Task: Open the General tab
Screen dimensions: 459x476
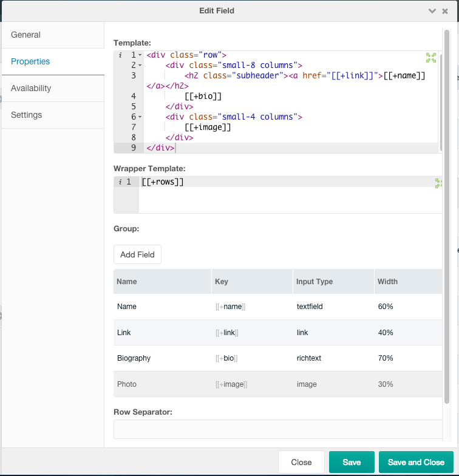Action: tap(53, 35)
